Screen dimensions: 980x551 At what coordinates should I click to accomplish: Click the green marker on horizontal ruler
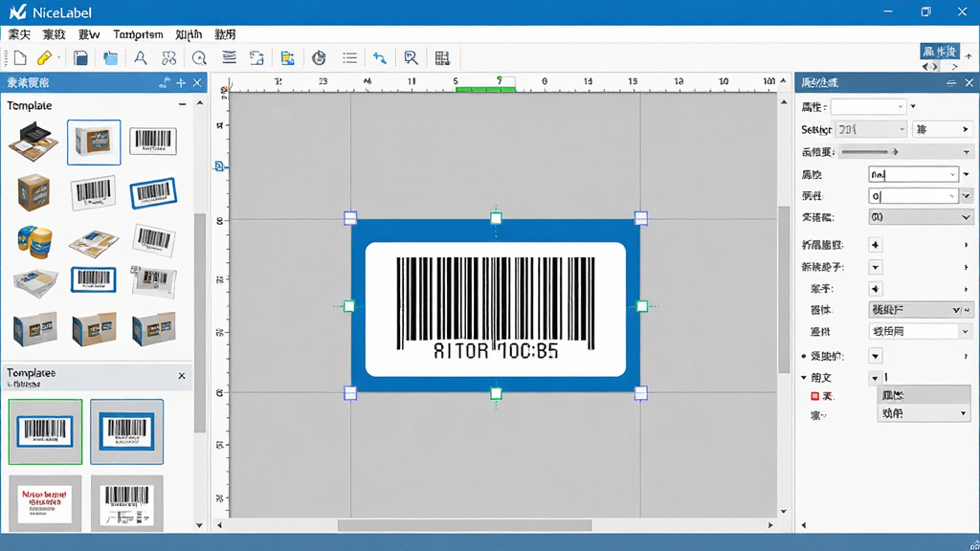click(x=485, y=89)
